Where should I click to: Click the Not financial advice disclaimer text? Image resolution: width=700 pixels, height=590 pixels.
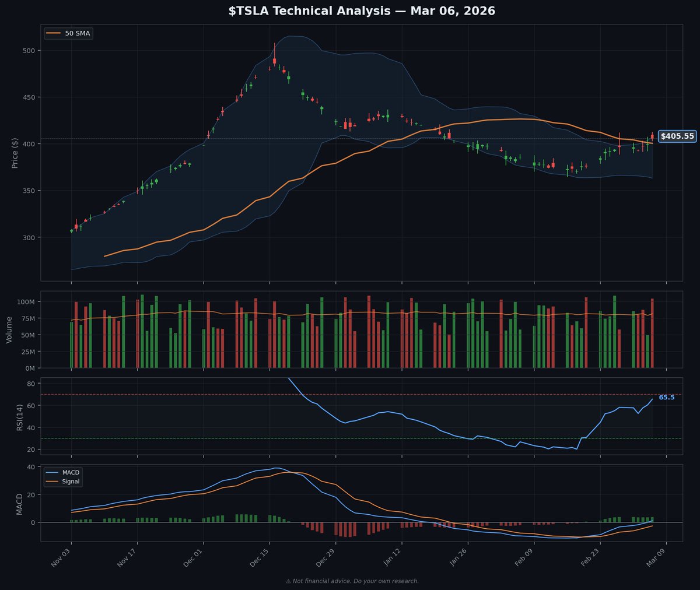[x=352, y=581]
